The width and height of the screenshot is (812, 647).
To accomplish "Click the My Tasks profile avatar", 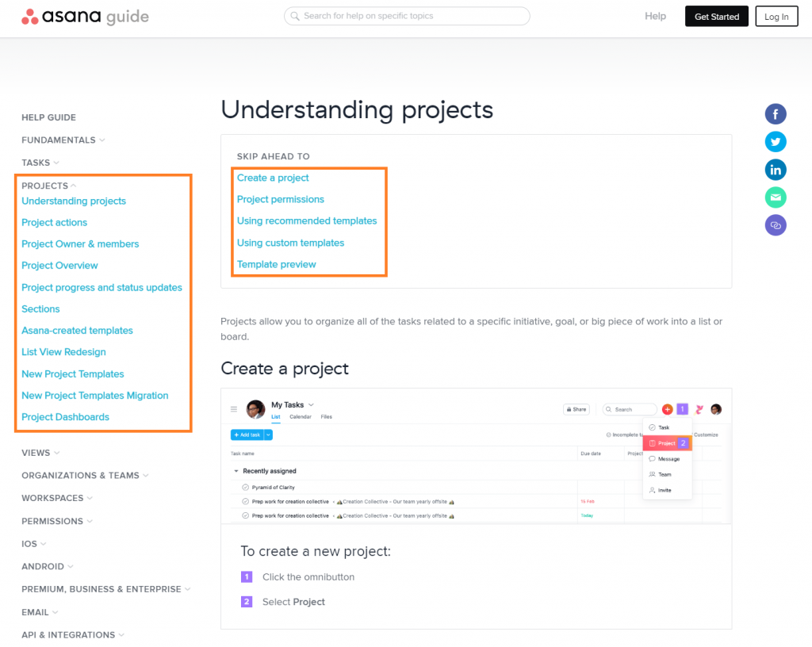I will click(x=255, y=409).
